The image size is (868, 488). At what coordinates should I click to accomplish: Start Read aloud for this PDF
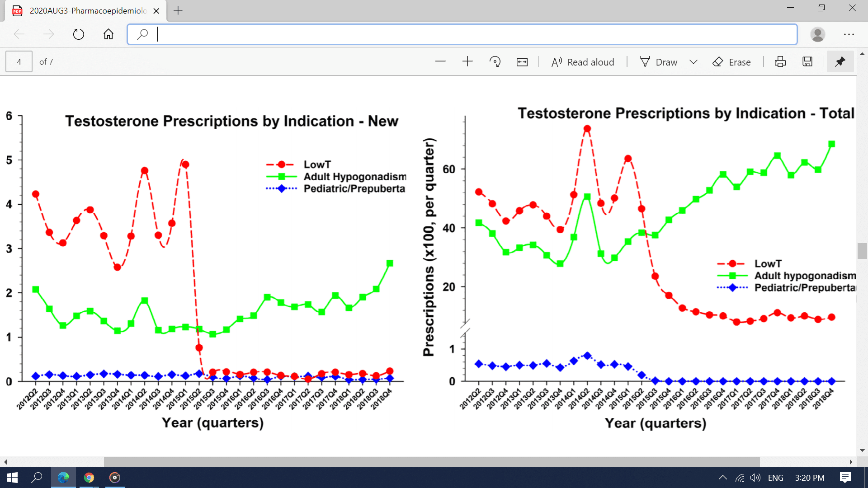point(583,62)
